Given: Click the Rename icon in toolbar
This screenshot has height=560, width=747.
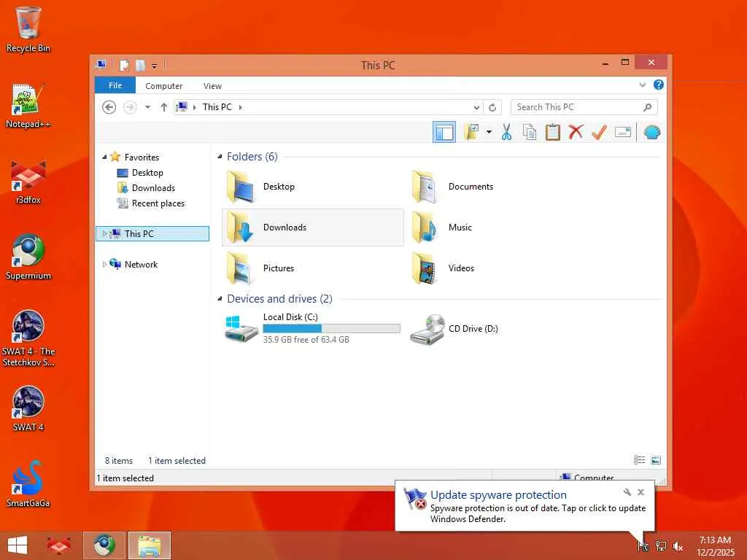Looking at the screenshot, I should tap(623, 132).
